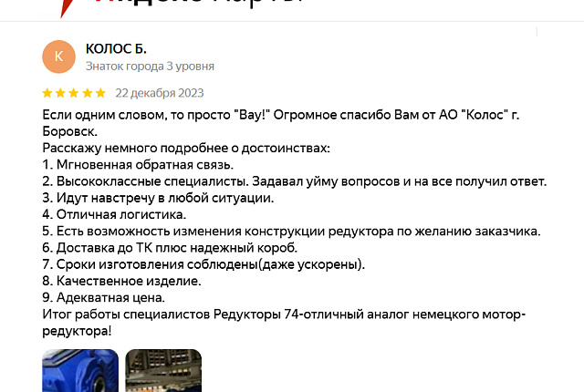Screen dimensions: 584x392
Task: Click the red Yandex Maps logo pin
Action: [68, 8]
